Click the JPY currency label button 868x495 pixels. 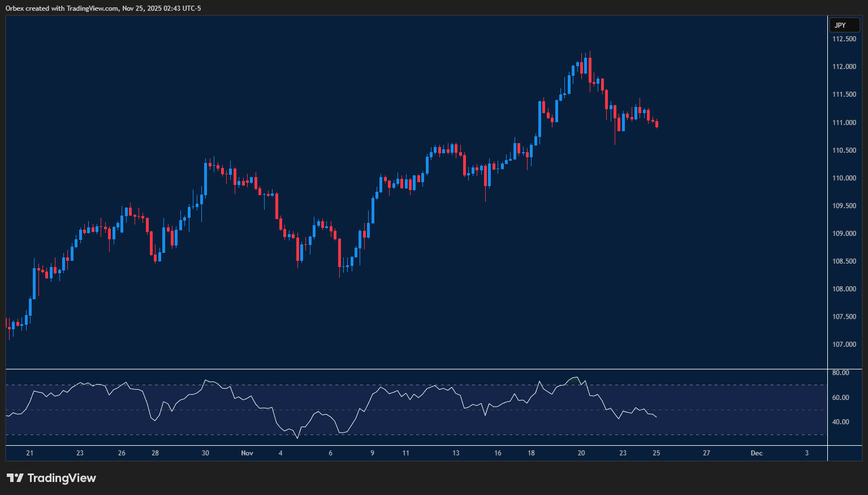pos(840,25)
